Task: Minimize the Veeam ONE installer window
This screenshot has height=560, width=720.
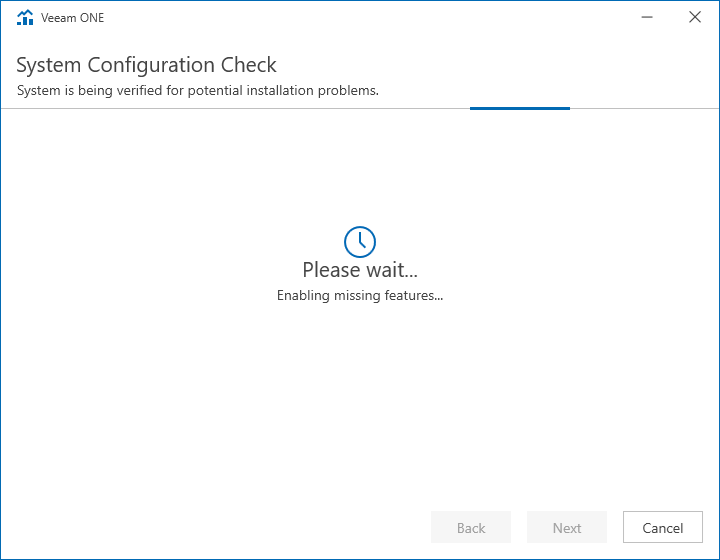Action: coord(647,17)
